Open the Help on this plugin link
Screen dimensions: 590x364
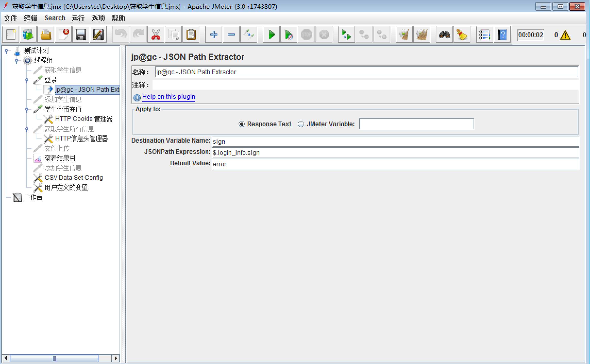click(x=168, y=97)
